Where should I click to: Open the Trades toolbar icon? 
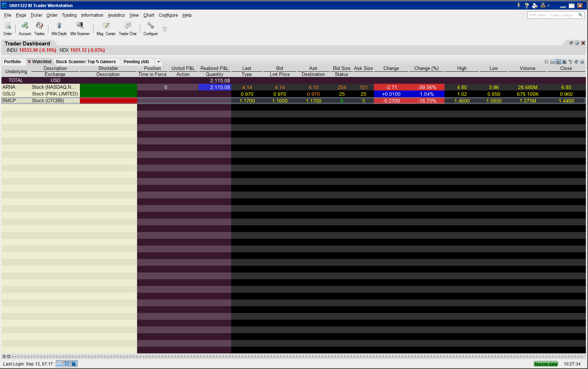click(x=39, y=28)
